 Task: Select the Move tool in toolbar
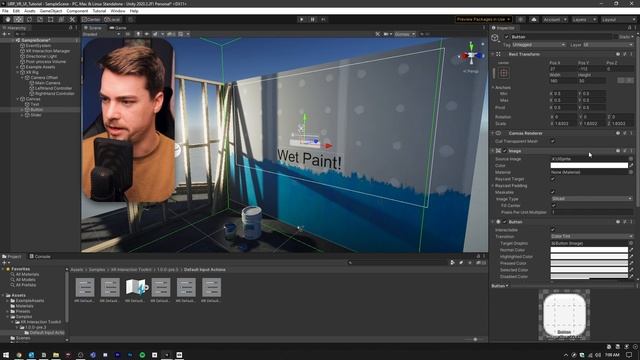(x=18, y=19)
